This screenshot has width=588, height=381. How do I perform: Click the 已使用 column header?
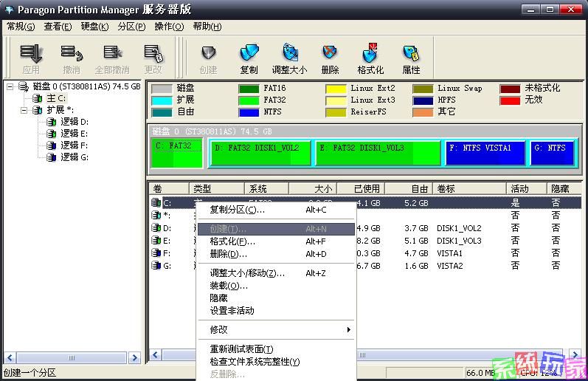click(361, 188)
